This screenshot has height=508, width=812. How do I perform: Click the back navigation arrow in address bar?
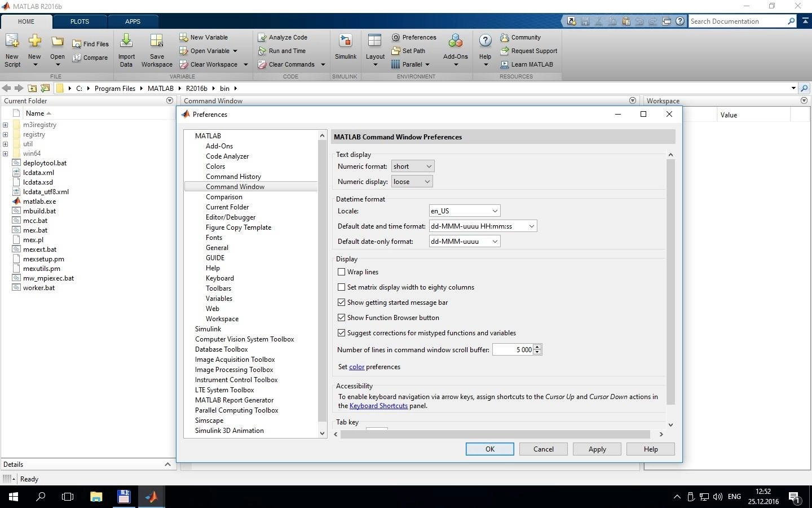click(x=7, y=88)
